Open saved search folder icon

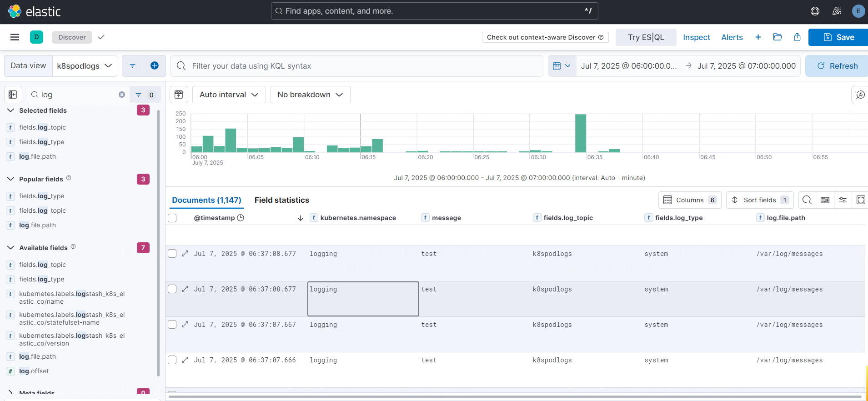[778, 37]
